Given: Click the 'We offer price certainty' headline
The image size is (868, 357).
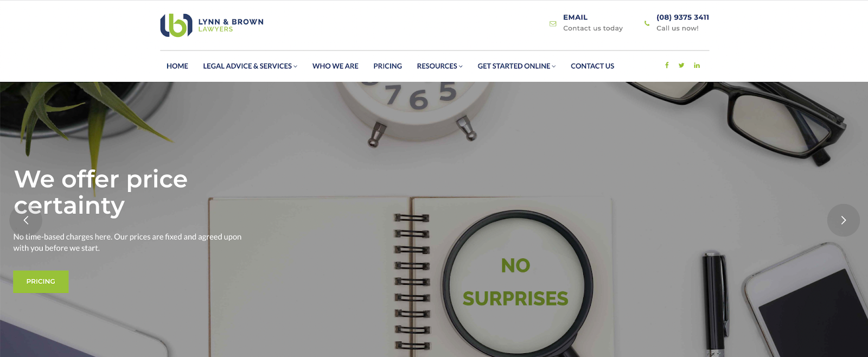Looking at the screenshot, I should point(101,192).
